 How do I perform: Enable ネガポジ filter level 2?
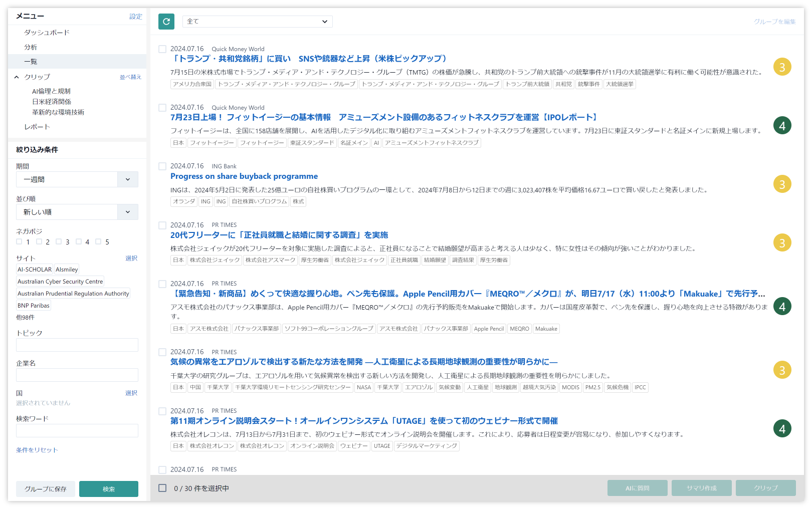[39, 241]
